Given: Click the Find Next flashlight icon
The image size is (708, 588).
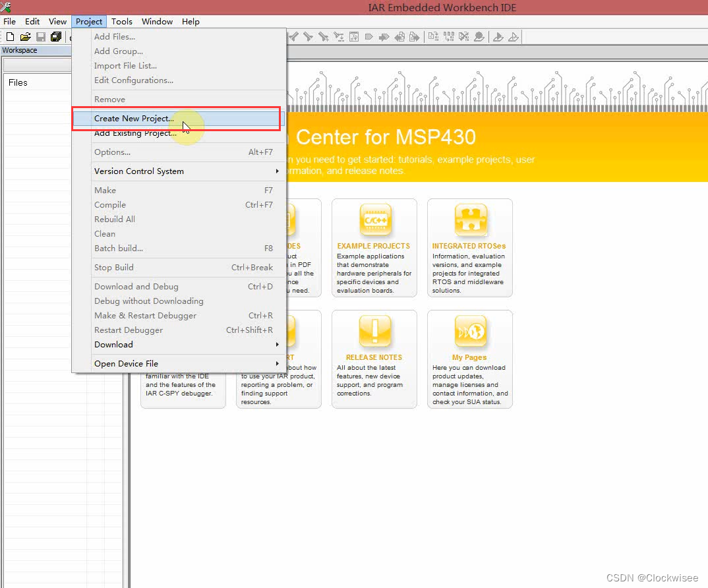Looking at the screenshot, I should pyautogui.click(x=309, y=37).
